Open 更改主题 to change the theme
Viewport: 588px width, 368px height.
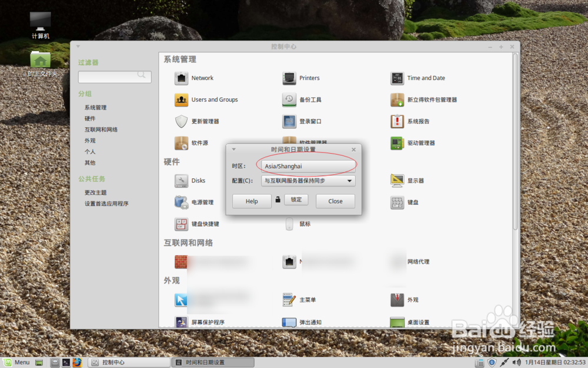(96, 192)
